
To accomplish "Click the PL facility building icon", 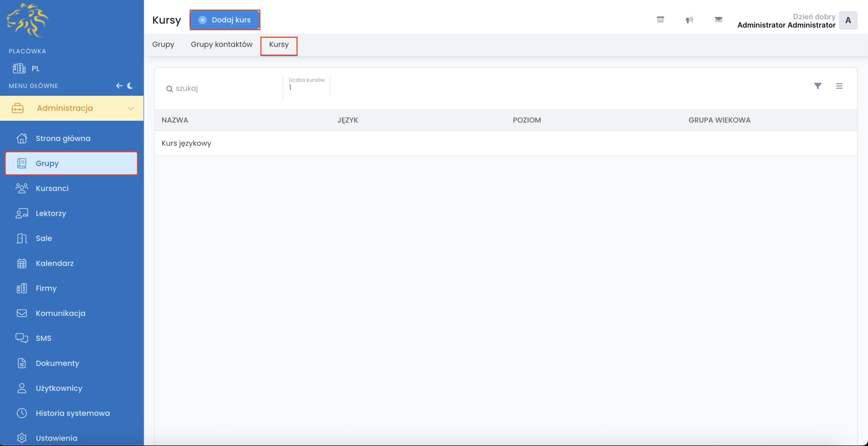I will pyautogui.click(x=19, y=68).
